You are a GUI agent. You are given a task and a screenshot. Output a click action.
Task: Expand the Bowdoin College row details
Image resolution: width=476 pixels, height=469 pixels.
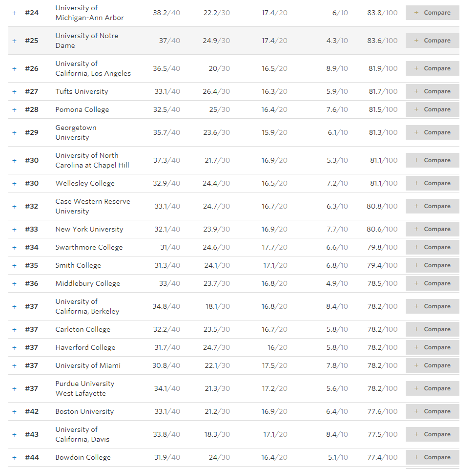14,457
